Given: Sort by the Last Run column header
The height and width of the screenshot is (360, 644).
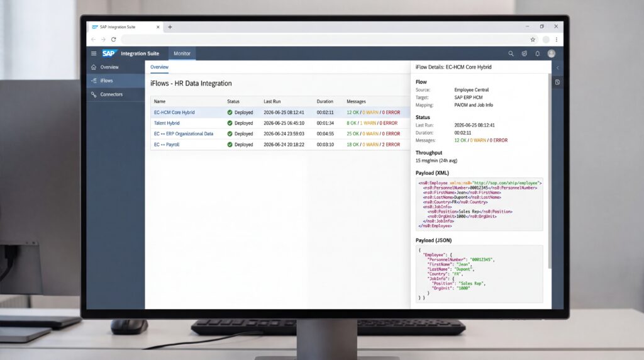Looking at the screenshot, I should 272,101.
